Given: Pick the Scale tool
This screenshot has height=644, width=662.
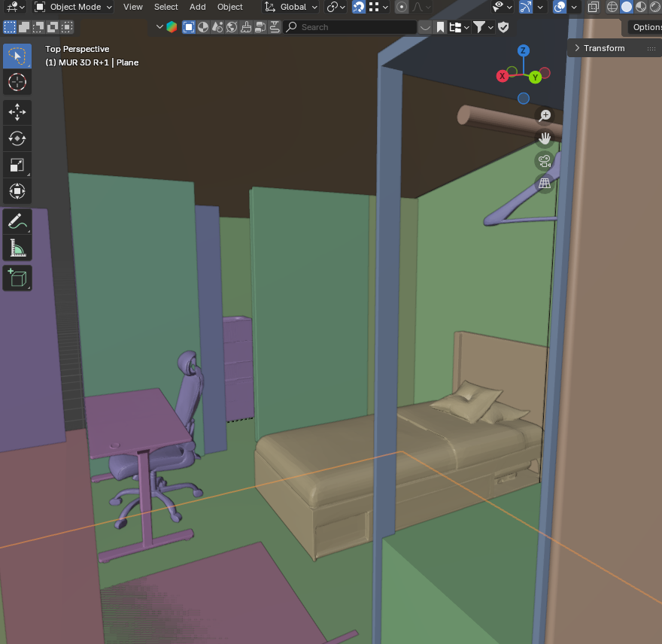Looking at the screenshot, I should tap(17, 165).
